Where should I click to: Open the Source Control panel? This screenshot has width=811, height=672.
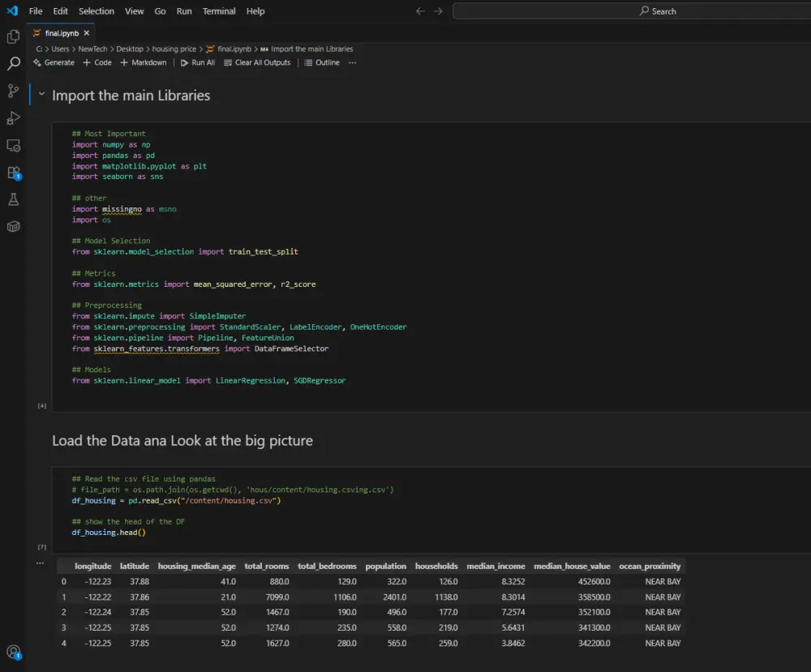click(x=12, y=91)
